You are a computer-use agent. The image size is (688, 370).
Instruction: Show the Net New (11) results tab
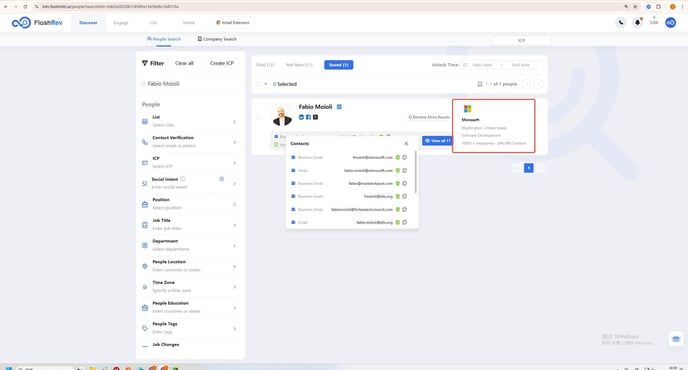pyautogui.click(x=299, y=65)
